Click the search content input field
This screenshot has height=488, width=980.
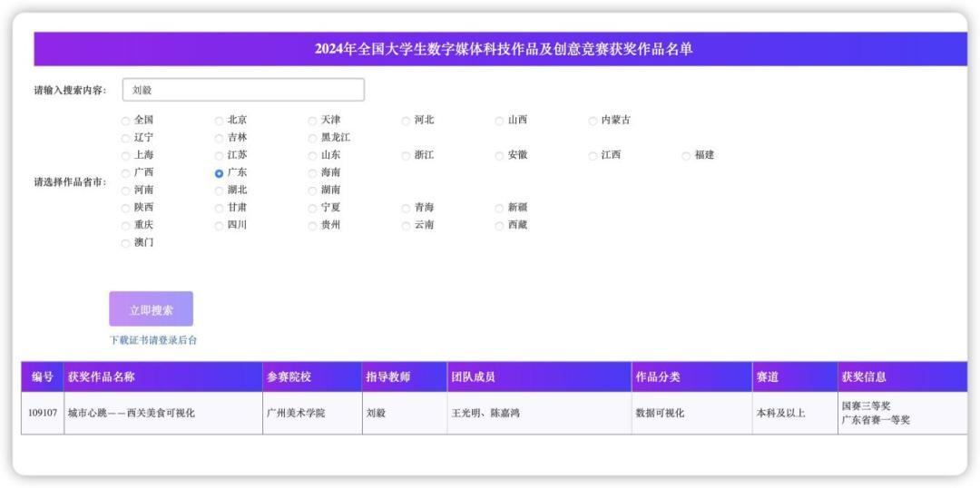[x=242, y=90]
